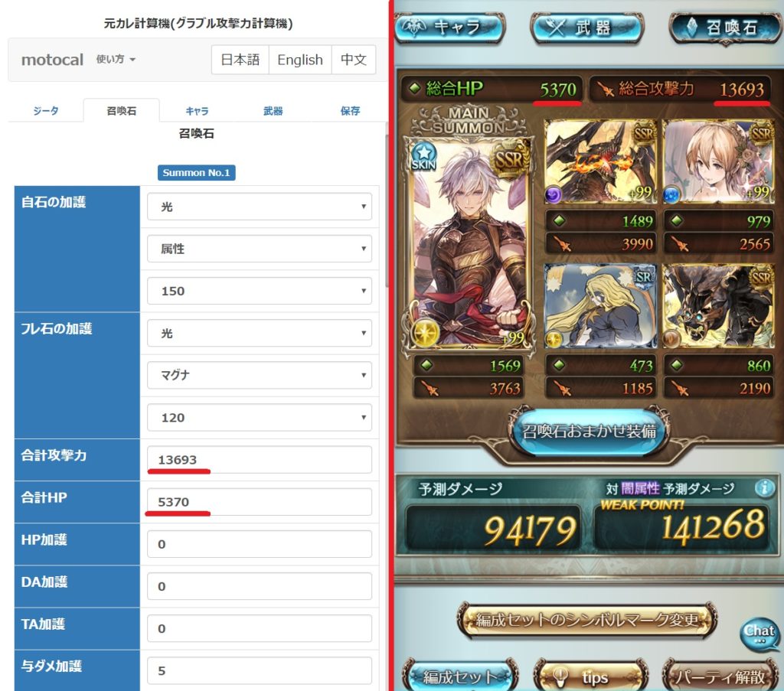The image size is (784, 691).
Task: Switch to the 武器 tab in motocal
Action: pos(273,111)
